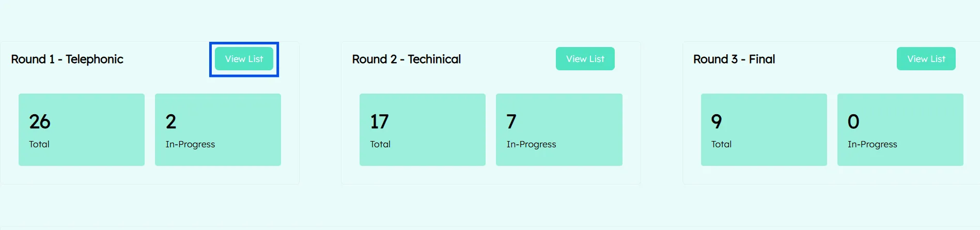Click the number 26 in Round 1

click(40, 121)
